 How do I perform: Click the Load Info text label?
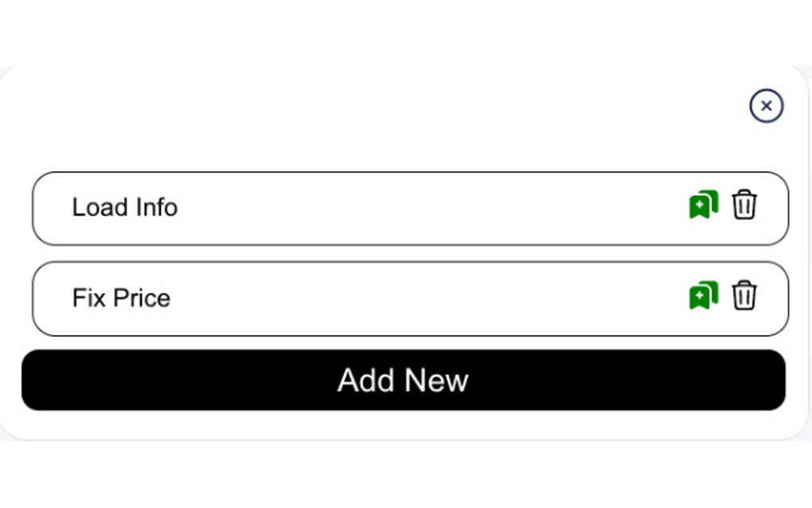(124, 208)
